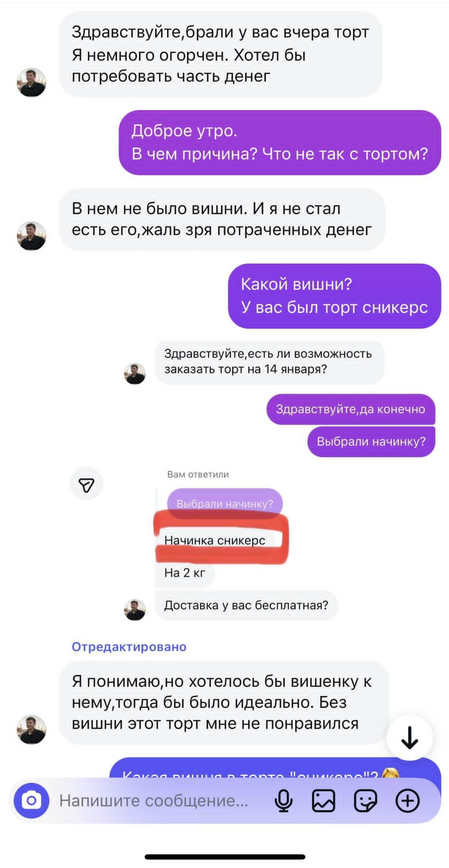The width and height of the screenshot is (449, 868).
Task: Tap sender avatar next to first message
Action: click(x=31, y=82)
